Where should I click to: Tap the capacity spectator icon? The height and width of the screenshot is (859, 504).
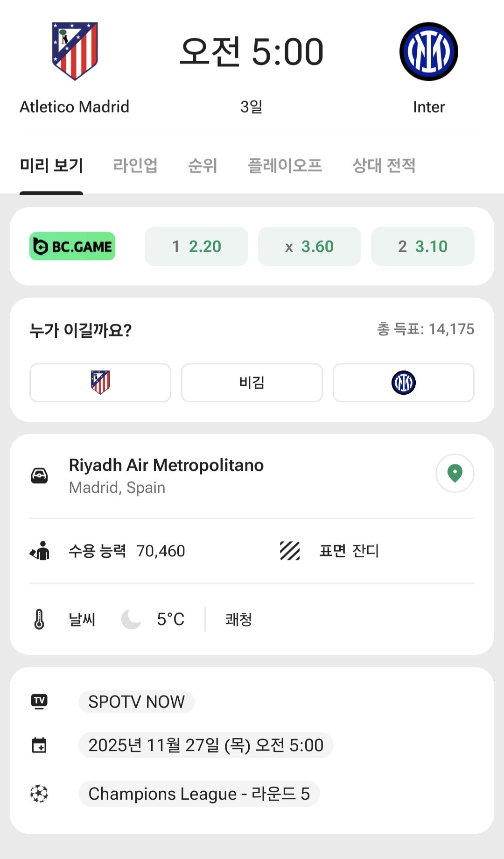pyautogui.click(x=40, y=551)
